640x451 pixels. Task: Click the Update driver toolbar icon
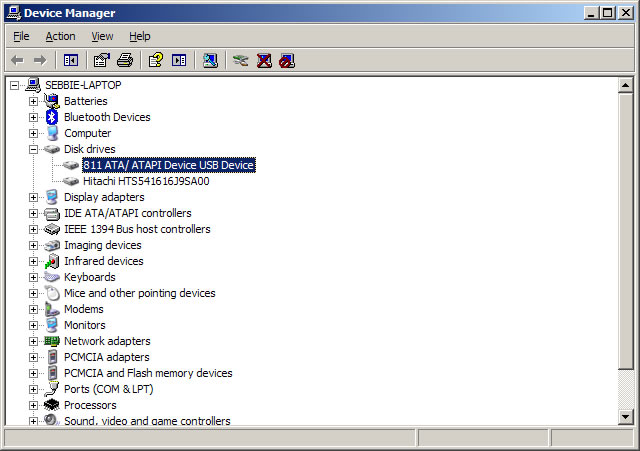240,61
